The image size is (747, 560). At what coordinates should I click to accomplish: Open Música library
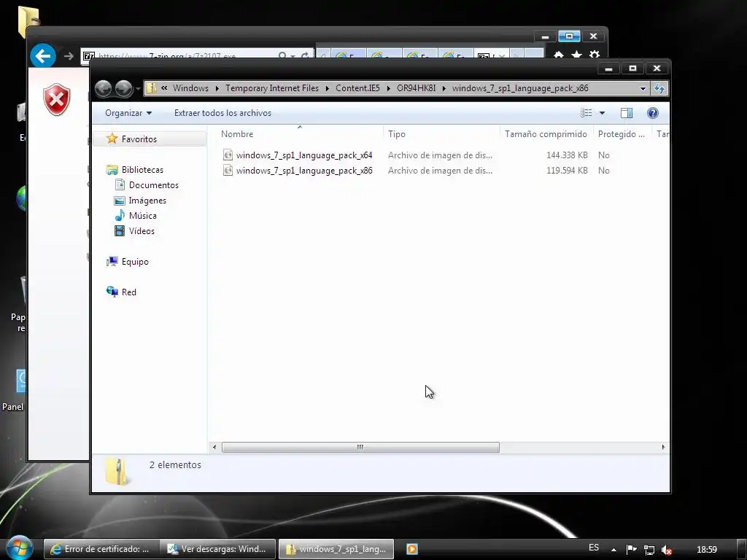[142, 216]
